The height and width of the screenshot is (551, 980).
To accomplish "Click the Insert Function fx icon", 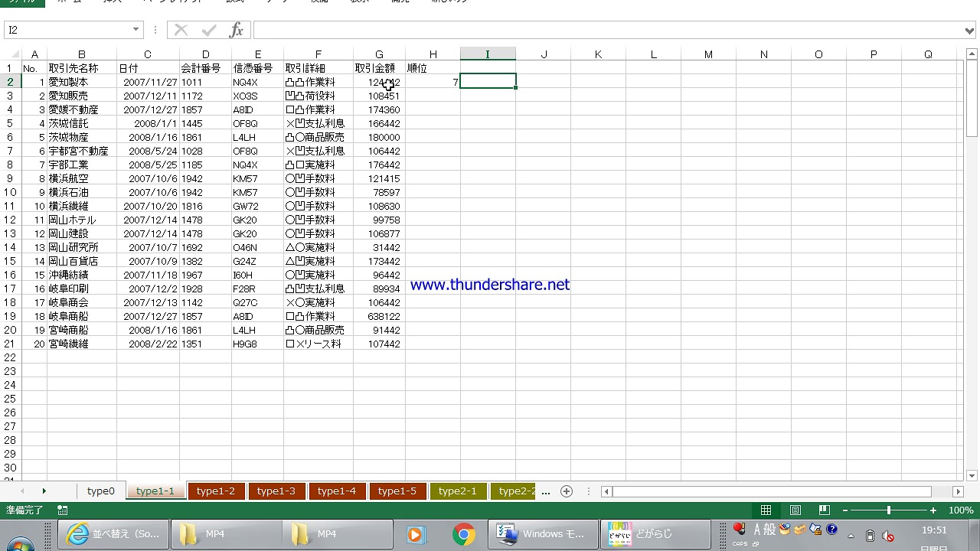I will click(237, 30).
